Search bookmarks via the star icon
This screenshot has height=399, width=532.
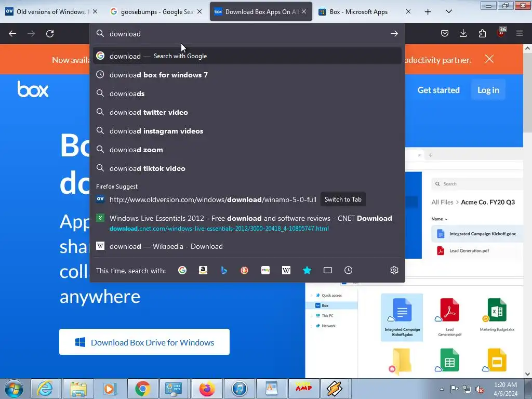click(x=307, y=270)
